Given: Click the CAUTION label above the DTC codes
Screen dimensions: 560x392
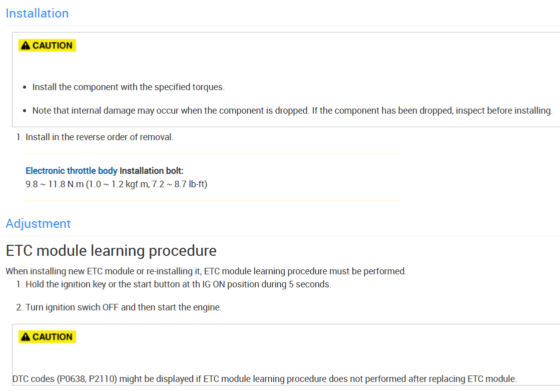Looking at the screenshot, I should click(x=53, y=337).
